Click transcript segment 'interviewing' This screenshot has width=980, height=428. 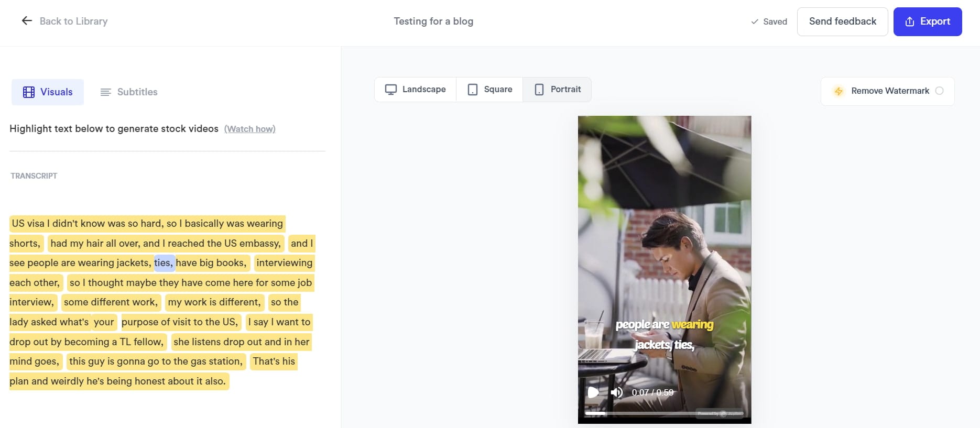pyautogui.click(x=284, y=263)
